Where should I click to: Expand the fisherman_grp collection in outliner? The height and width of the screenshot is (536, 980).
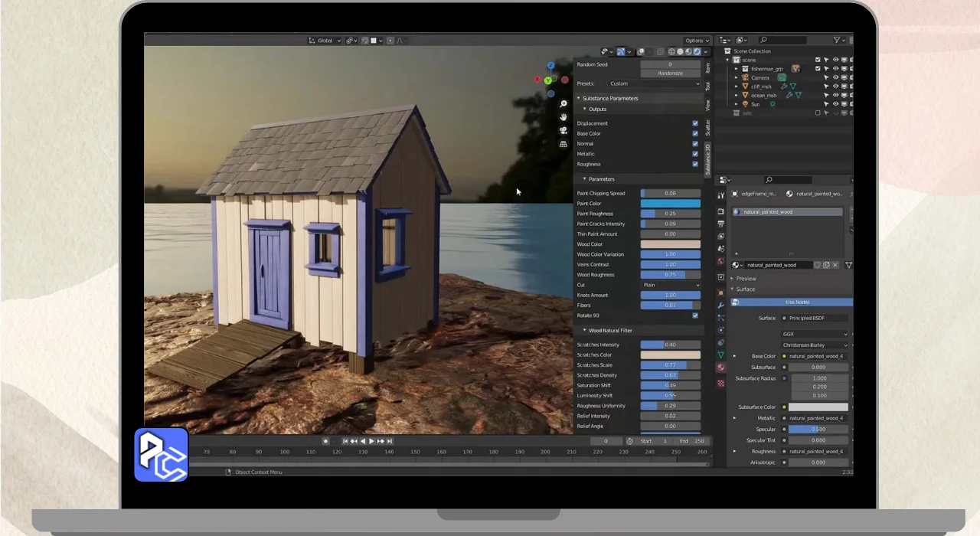[737, 69]
